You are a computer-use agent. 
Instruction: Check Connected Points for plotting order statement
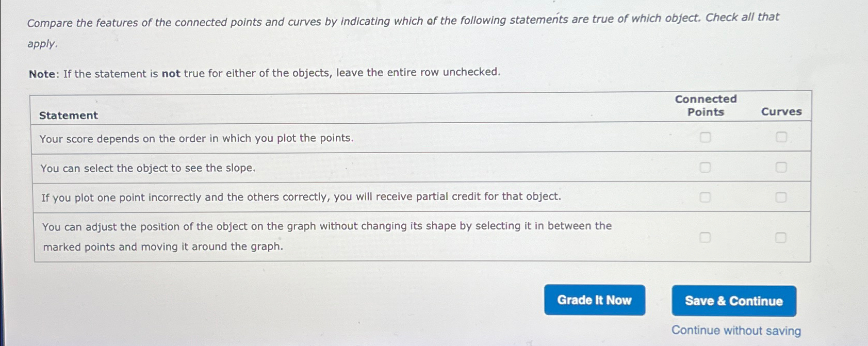tap(706, 137)
